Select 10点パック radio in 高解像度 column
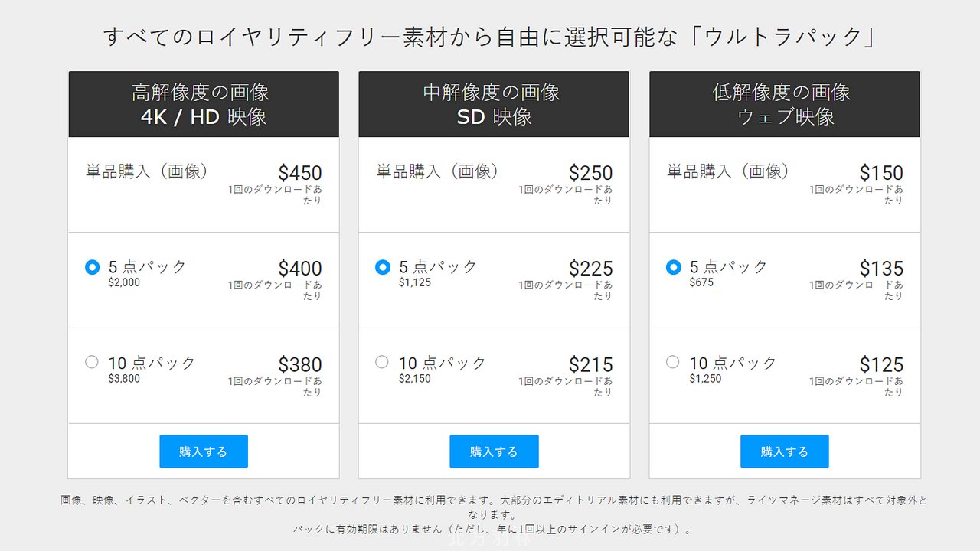Image resolution: width=980 pixels, height=551 pixels. [x=92, y=362]
